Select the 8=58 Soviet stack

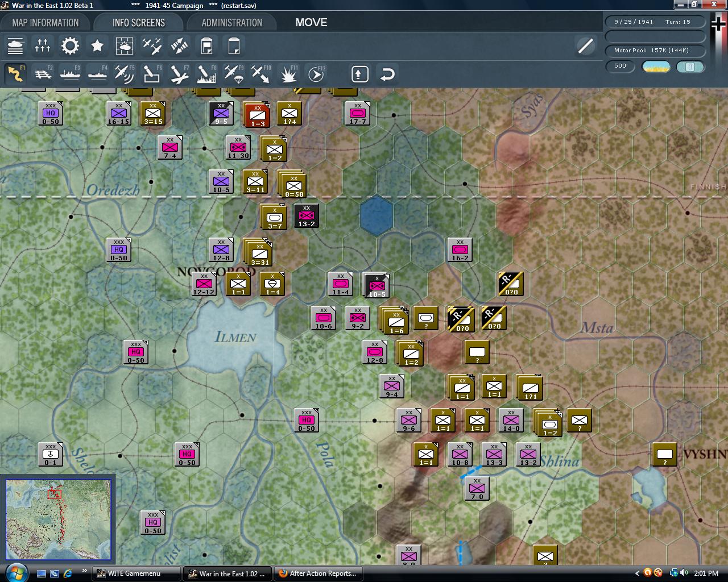(293, 185)
